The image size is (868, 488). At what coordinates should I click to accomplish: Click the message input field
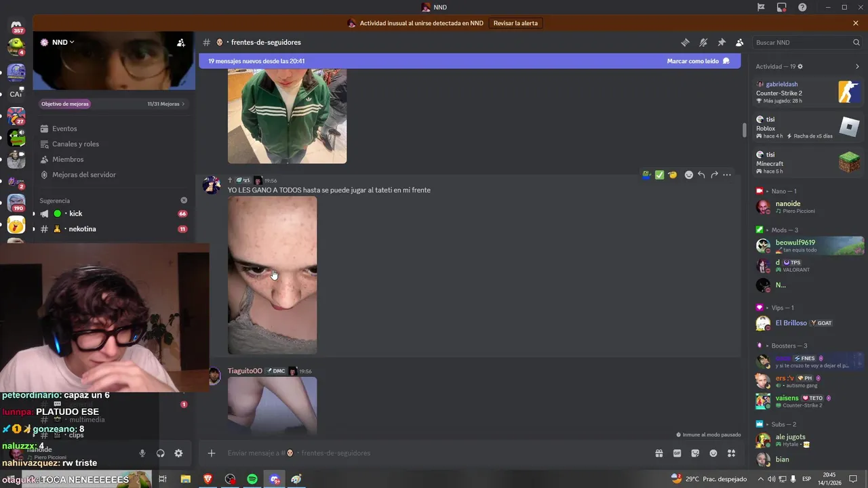click(434, 453)
